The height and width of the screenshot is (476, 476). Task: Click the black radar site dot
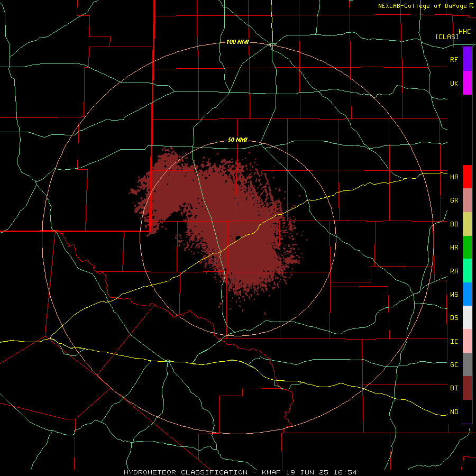(238, 237)
